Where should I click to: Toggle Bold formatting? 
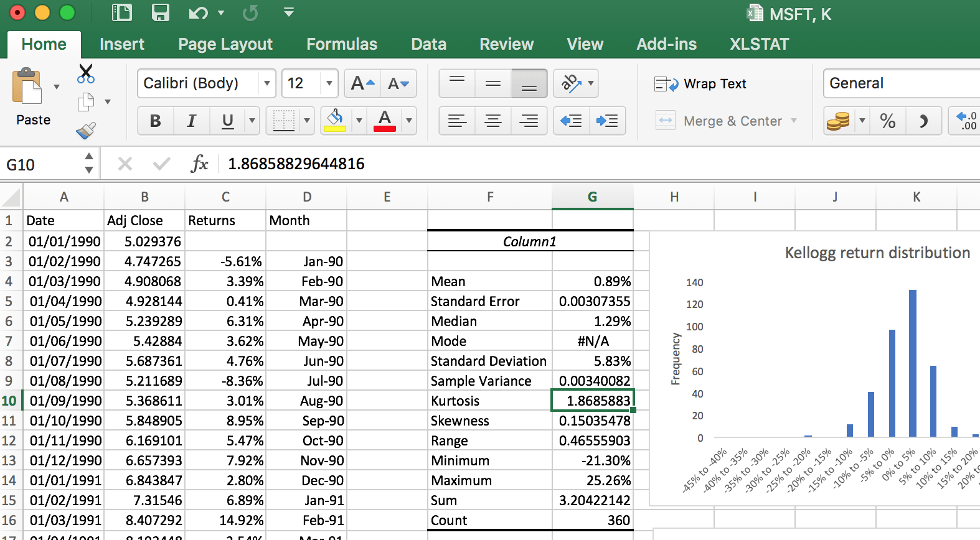156,121
